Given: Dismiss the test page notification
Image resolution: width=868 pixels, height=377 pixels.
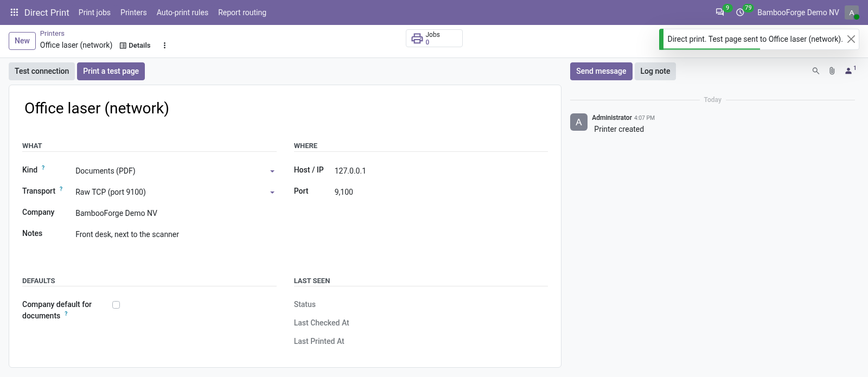Looking at the screenshot, I should (x=851, y=39).
